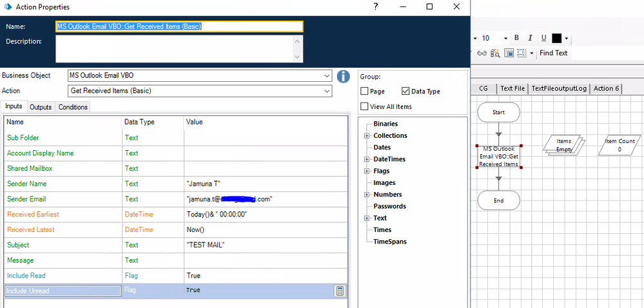Click the Sender Email value cell
Screen dimensions: 644x308
pyautogui.click(x=266, y=199)
